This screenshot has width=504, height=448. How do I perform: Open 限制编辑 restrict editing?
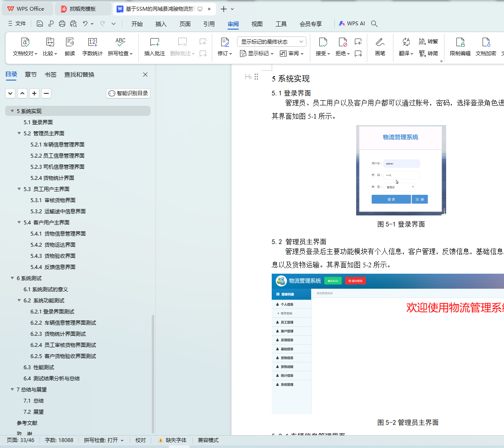460,47
